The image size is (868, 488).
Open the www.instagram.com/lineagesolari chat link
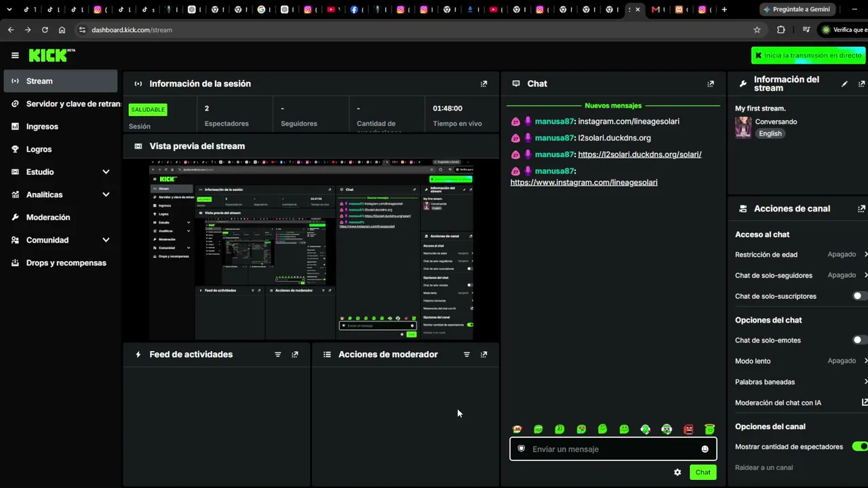(x=584, y=182)
